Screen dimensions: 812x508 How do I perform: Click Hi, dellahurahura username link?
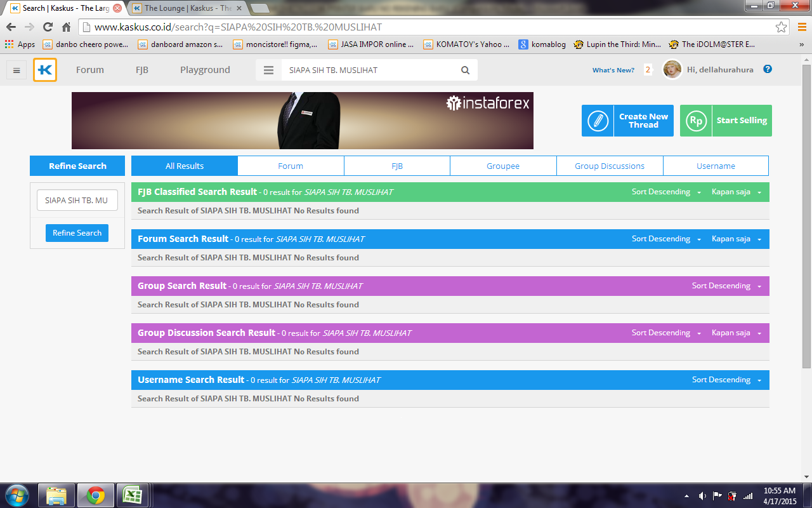click(x=720, y=70)
